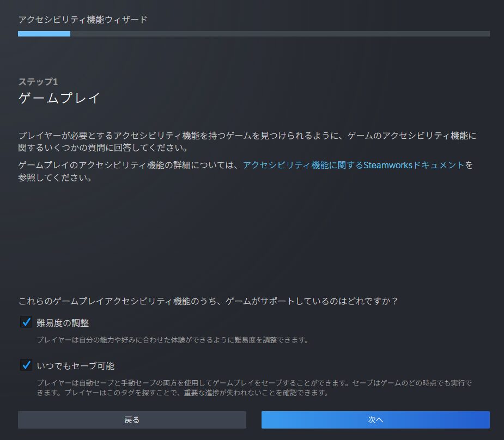Click the 参照してください。 text line
The image size is (504, 440).
(54, 178)
